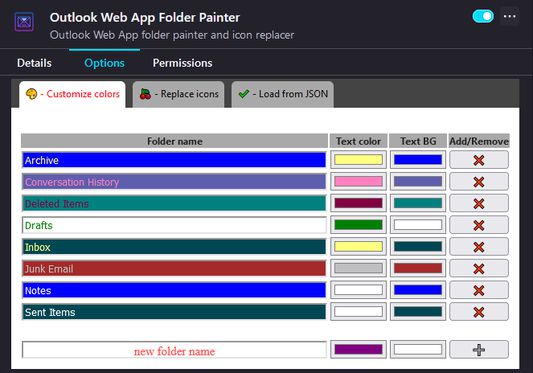Viewport: 533px width, 373px height.
Task: Open Junk Email red background swatch
Action: [x=418, y=268]
